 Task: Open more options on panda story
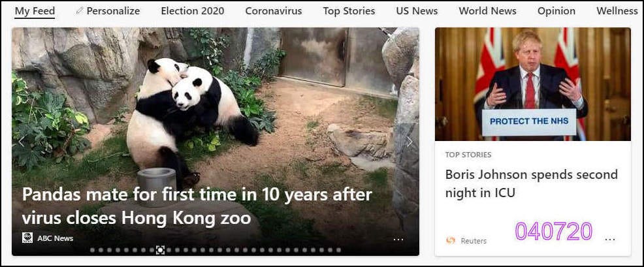(x=398, y=240)
